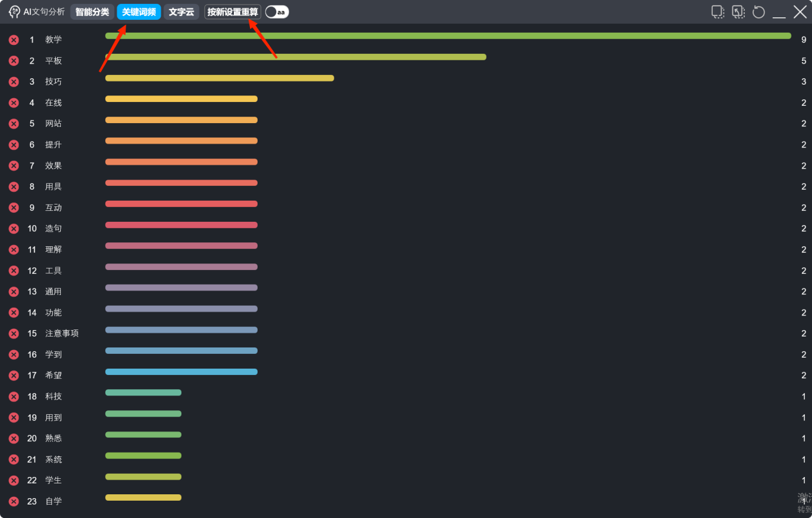This screenshot has height=518, width=812.
Task: Open the 文字云 tab
Action: (181, 12)
